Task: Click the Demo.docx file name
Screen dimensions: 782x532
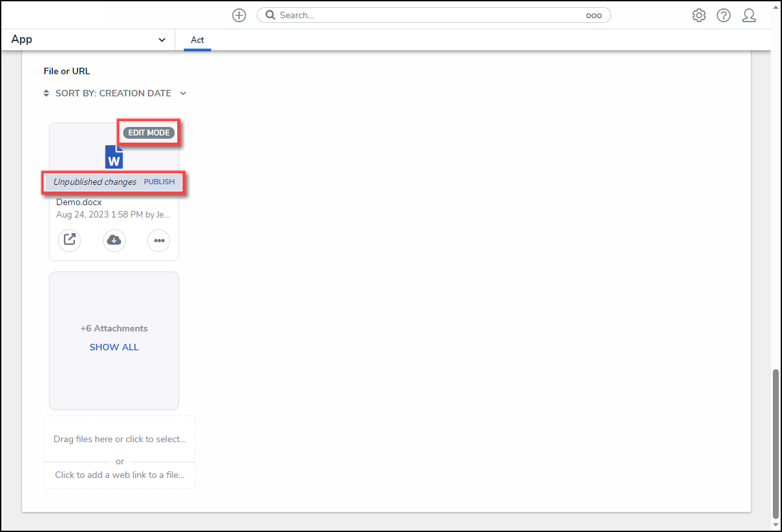Action: coord(79,202)
